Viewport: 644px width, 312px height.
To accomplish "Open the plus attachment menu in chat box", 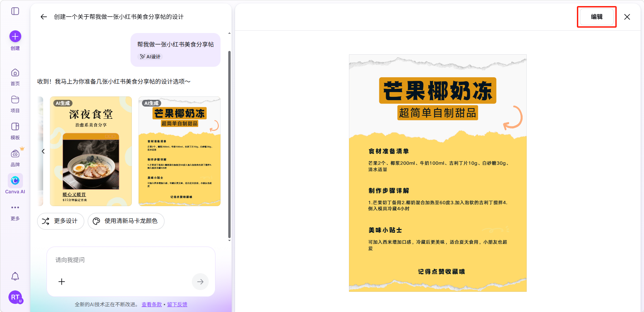I will [62, 282].
